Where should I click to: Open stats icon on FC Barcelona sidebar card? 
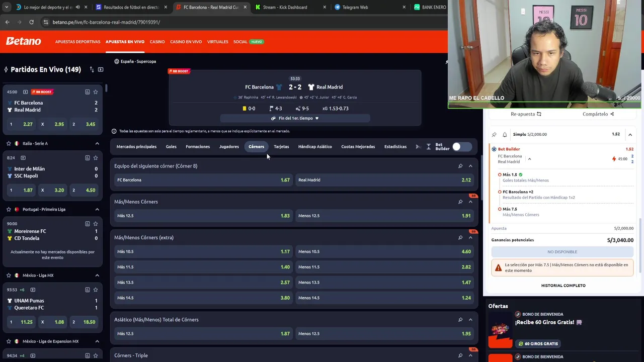pos(88,92)
